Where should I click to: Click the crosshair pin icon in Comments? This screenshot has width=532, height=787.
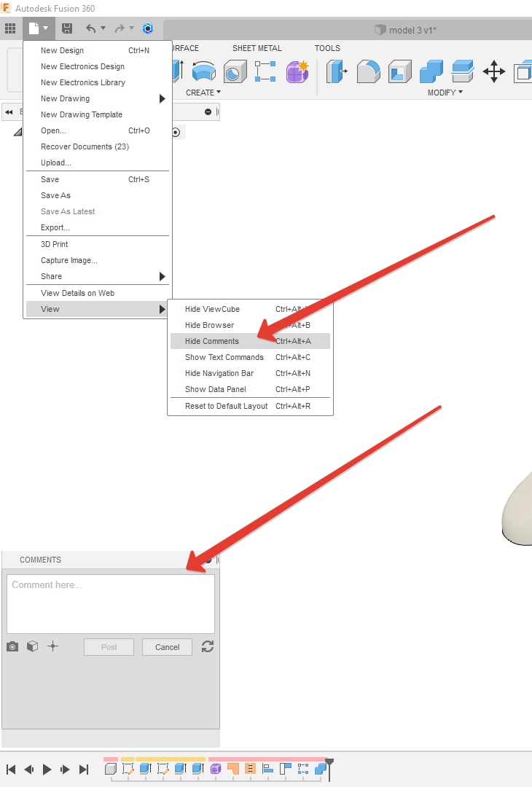pyautogui.click(x=52, y=646)
